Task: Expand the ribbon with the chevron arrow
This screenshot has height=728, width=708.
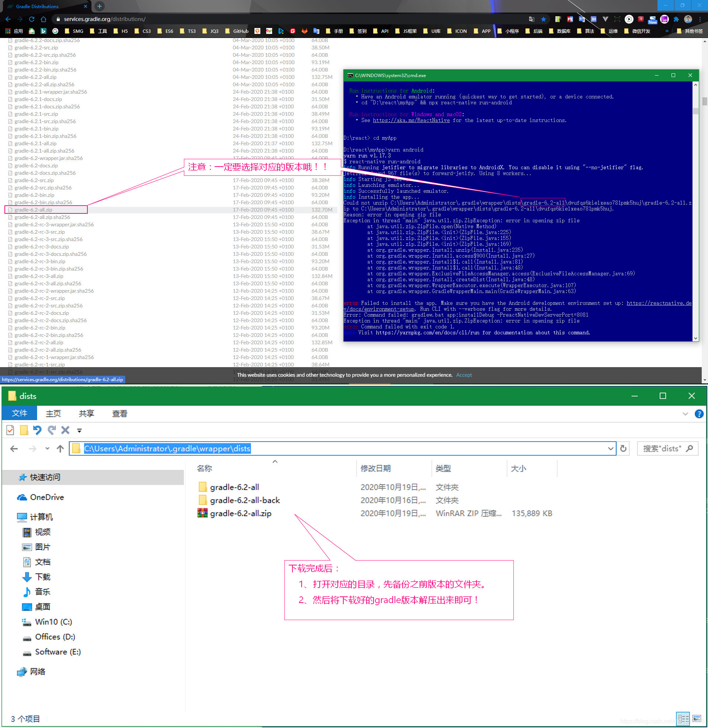Action: (x=685, y=414)
